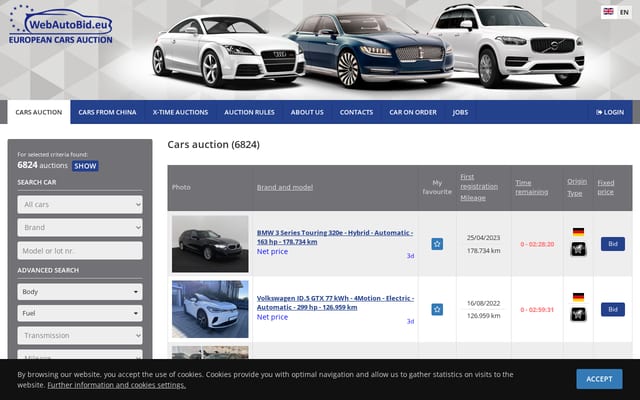Click German flag in BMW row
The width and height of the screenshot is (640, 400).
578,232
